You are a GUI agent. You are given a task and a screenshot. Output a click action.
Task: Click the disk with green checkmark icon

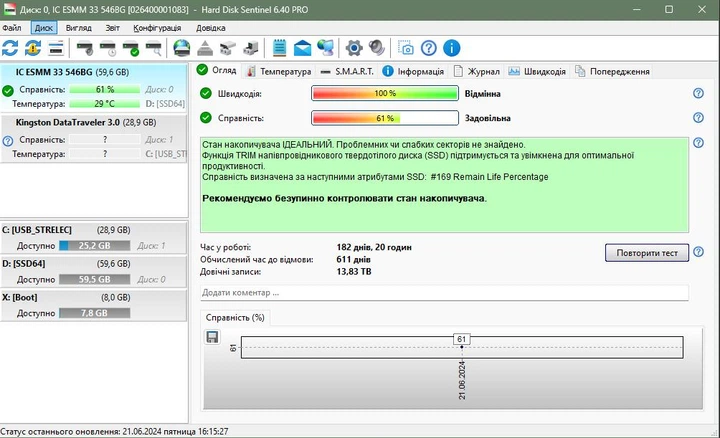pyautogui.click(x=130, y=48)
